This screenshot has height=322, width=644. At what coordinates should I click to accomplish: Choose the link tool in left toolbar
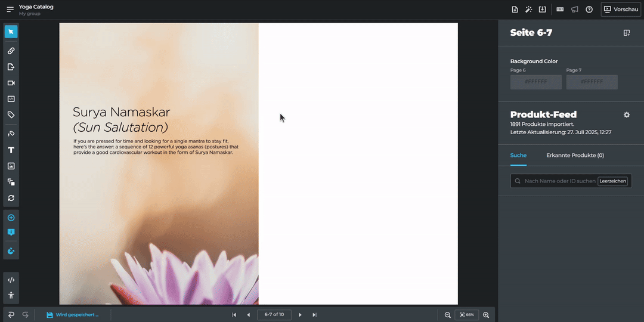click(x=11, y=51)
